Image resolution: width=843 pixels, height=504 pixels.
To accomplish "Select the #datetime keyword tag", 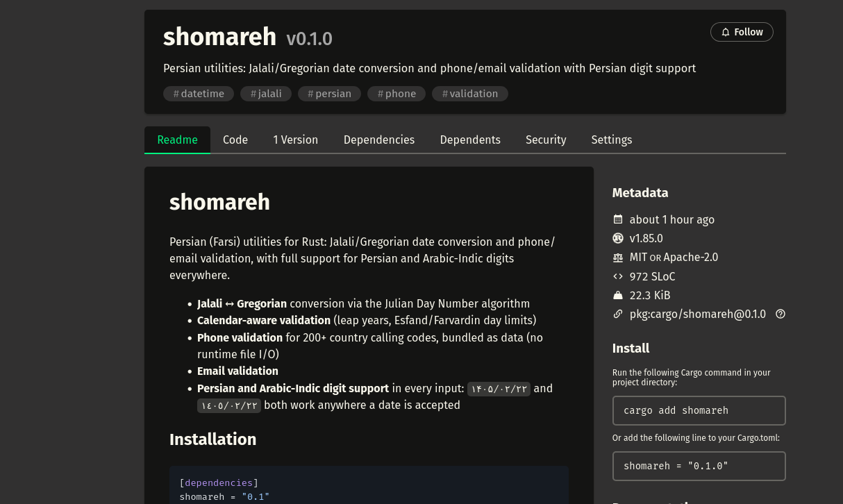I will [199, 94].
